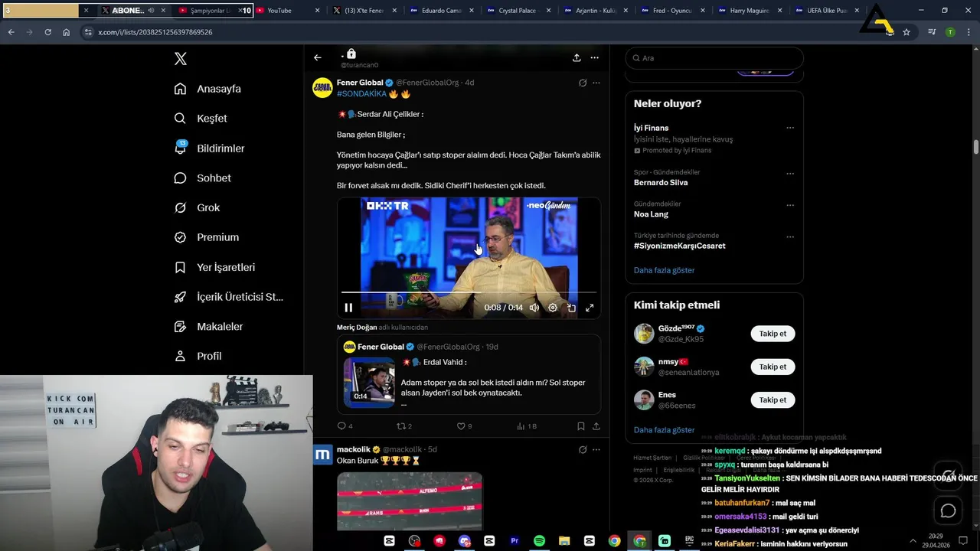Click the X logo in sidebar
This screenshot has width=980, height=551.
(181, 59)
